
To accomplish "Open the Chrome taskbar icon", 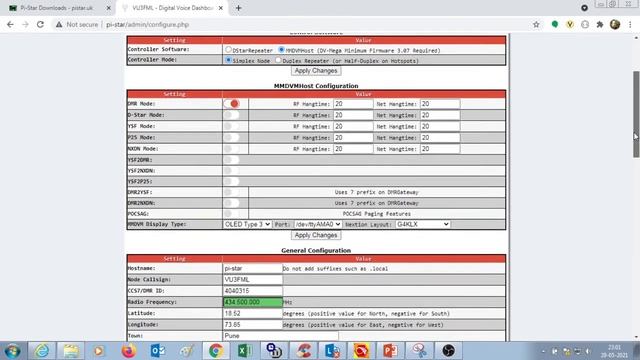I will point(216,351).
